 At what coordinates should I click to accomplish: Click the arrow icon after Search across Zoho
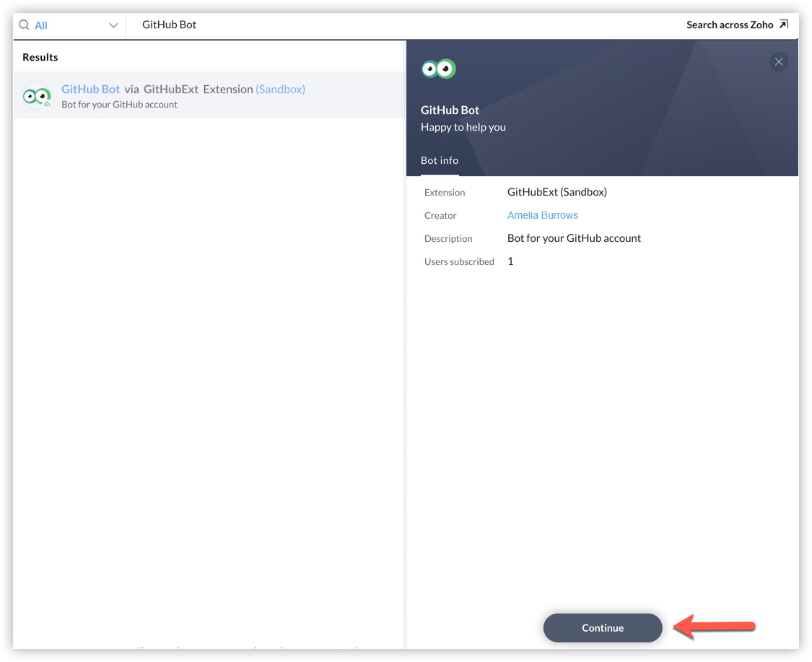click(x=784, y=25)
